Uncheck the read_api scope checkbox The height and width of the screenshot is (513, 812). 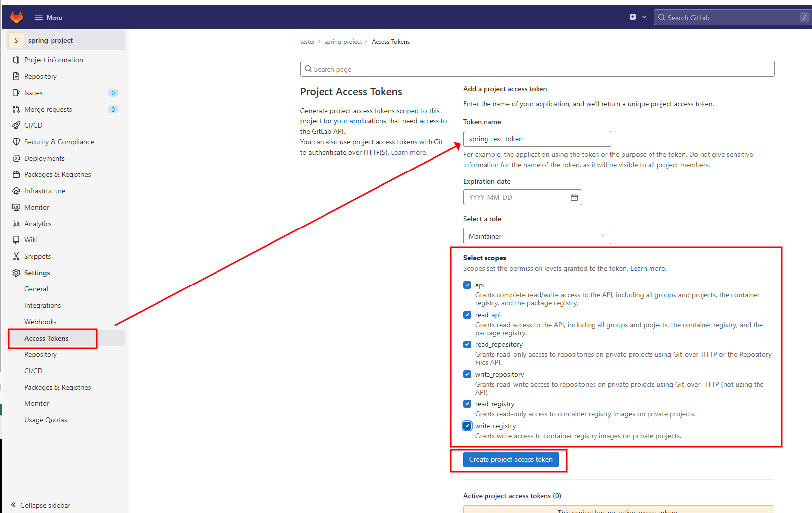coord(467,315)
